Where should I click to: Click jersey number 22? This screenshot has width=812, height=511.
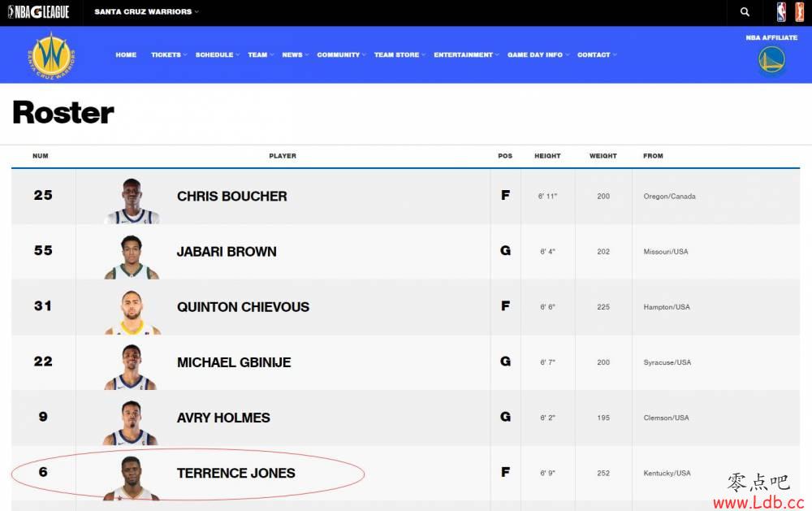tap(43, 362)
